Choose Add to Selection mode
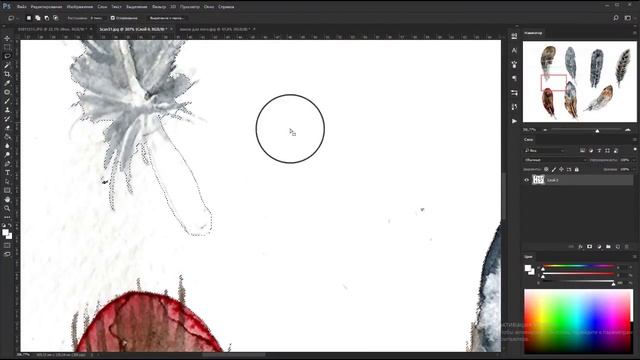 [x=38, y=18]
